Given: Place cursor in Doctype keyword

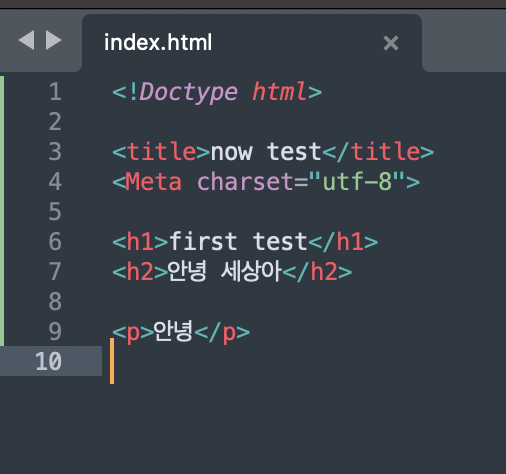Looking at the screenshot, I should pyautogui.click(x=189, y=92).
